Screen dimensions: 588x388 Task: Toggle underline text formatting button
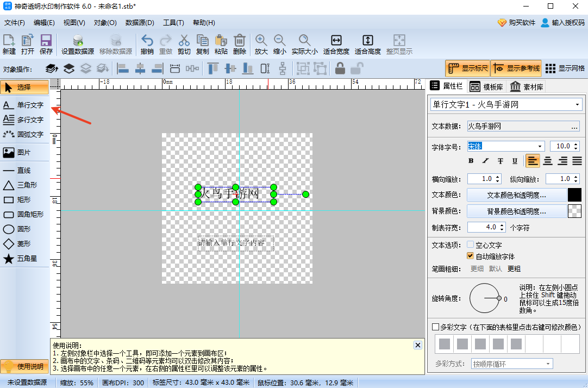click(515, 161)
